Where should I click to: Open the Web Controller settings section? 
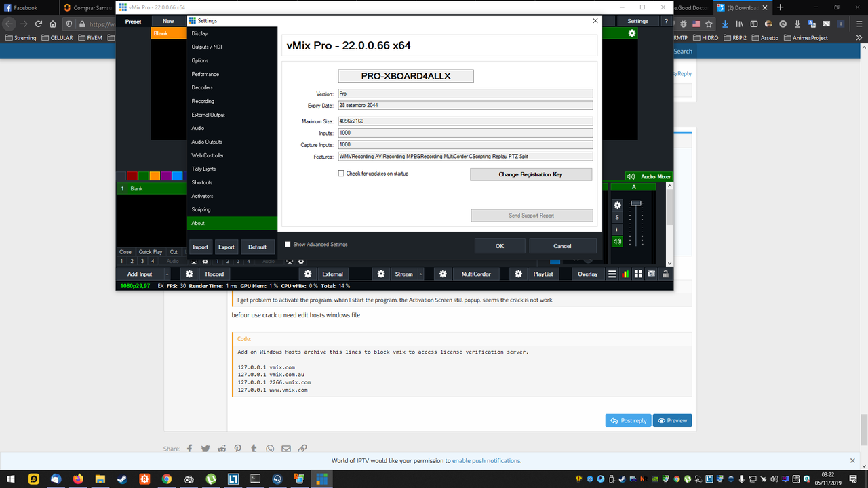tap(233, 155)
